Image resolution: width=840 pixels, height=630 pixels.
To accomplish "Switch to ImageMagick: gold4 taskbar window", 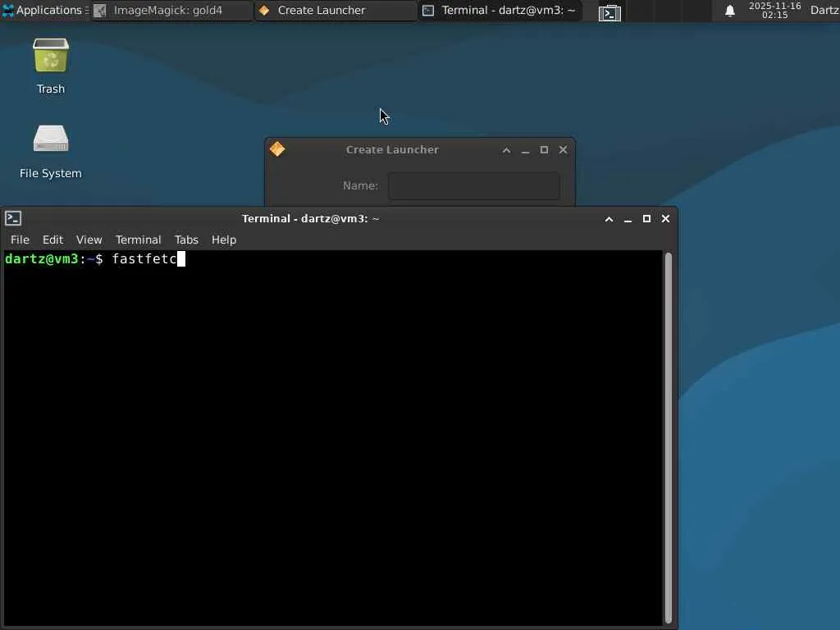I will [171, 10].
